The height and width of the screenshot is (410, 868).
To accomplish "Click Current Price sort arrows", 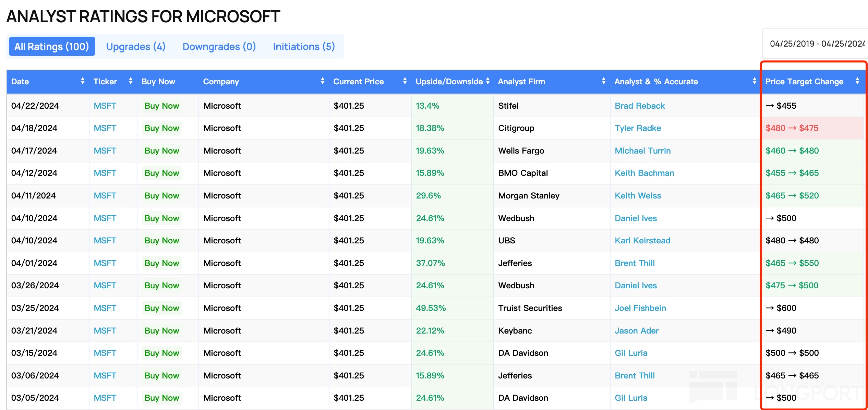I will (405, 81).
